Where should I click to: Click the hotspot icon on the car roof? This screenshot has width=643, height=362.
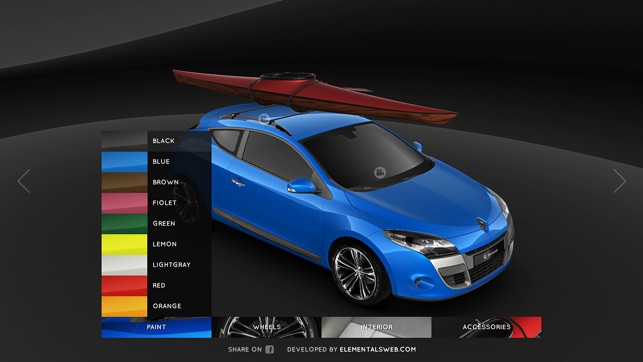point(264,119)
